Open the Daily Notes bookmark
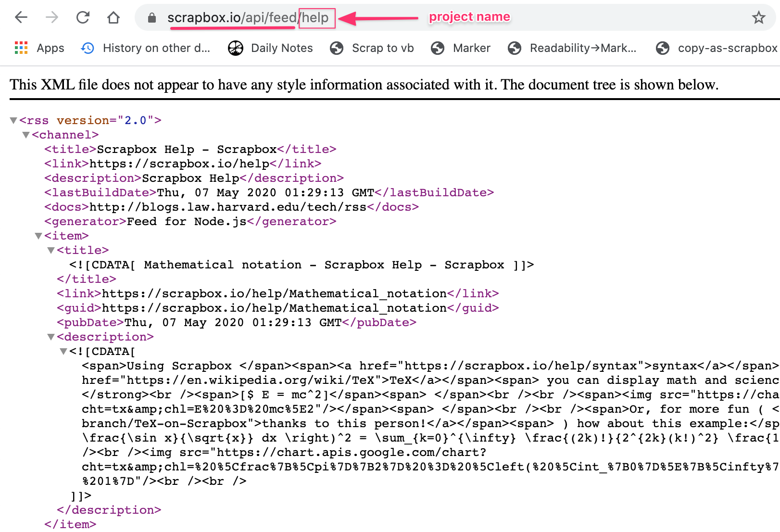 270,48
